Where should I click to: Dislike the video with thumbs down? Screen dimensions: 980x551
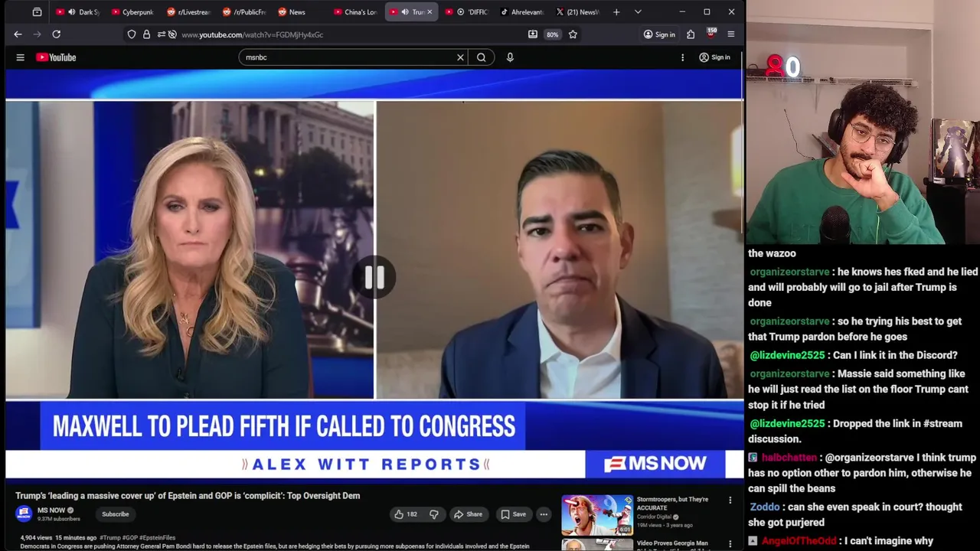pyautogui.click(x=433, y=514)
